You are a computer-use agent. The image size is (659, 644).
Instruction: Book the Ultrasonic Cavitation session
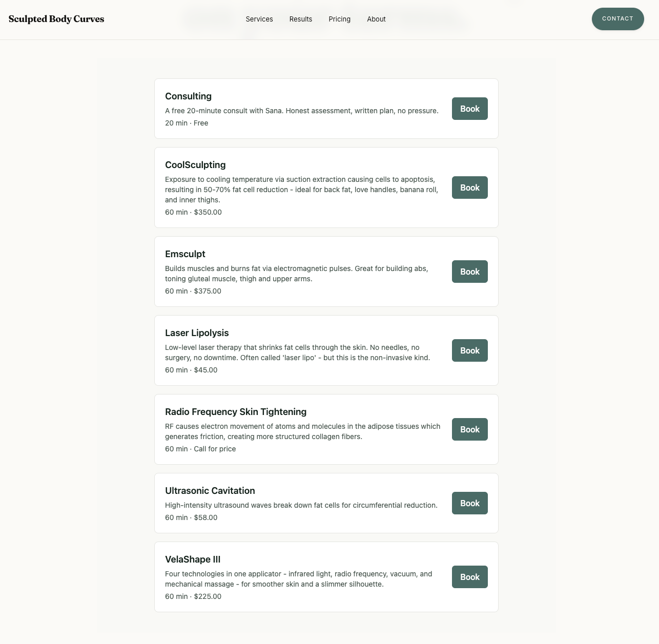tap(470, 503)
